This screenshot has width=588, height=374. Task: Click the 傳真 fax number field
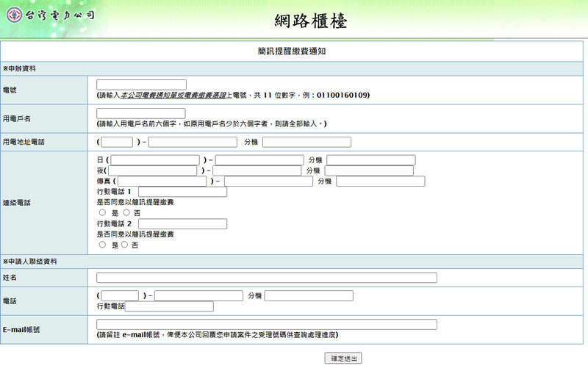tap(268, 181)
